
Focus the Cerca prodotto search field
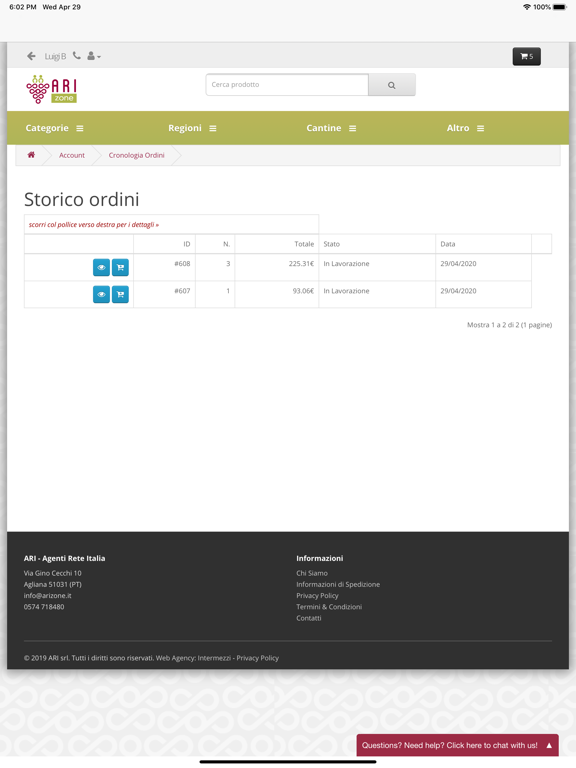[x=287, y=85]
